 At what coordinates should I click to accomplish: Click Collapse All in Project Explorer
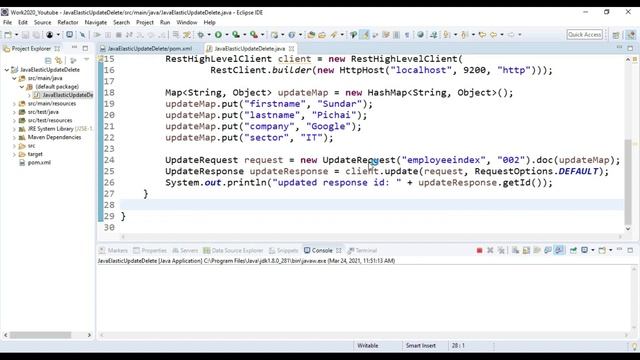48,60
